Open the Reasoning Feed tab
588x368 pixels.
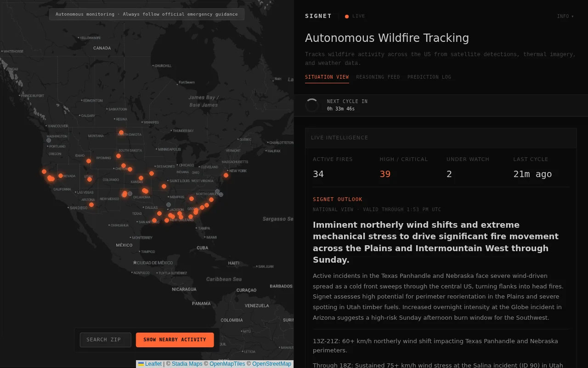tap(378, 77)
